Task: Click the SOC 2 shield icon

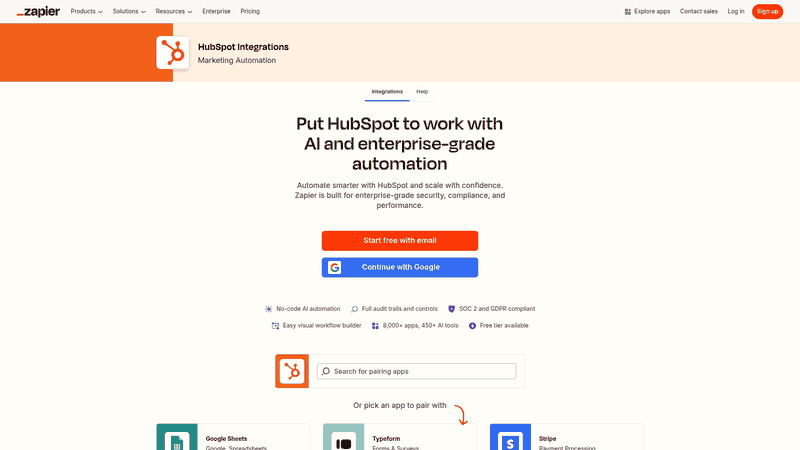Action: pos(452,309)
